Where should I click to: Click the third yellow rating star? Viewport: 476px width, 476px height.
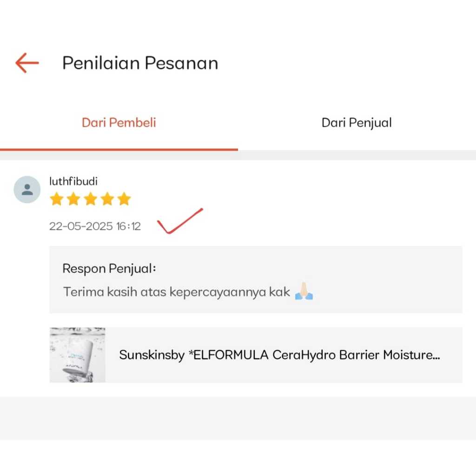click(91, 199)
